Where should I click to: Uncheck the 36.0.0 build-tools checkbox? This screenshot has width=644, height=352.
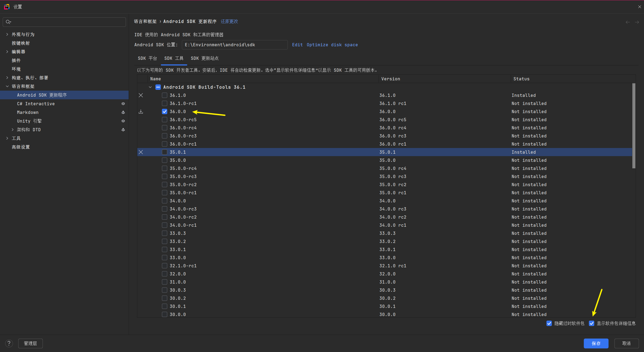click(x=165, y=111)
